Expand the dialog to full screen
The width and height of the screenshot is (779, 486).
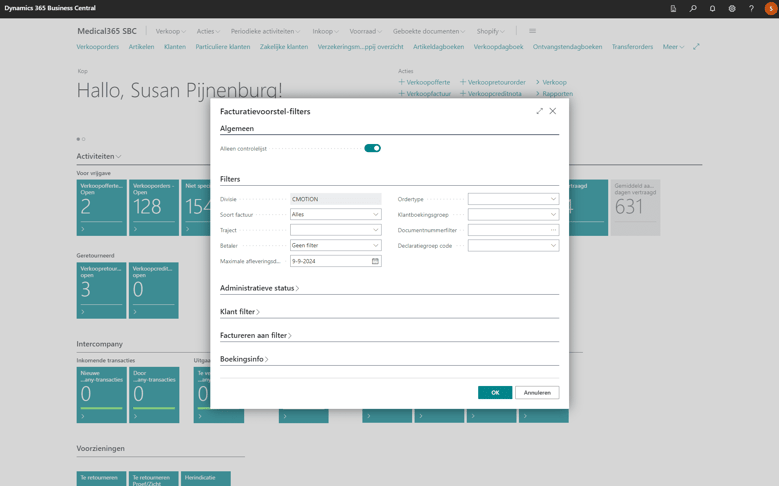(x=540, y=111)
